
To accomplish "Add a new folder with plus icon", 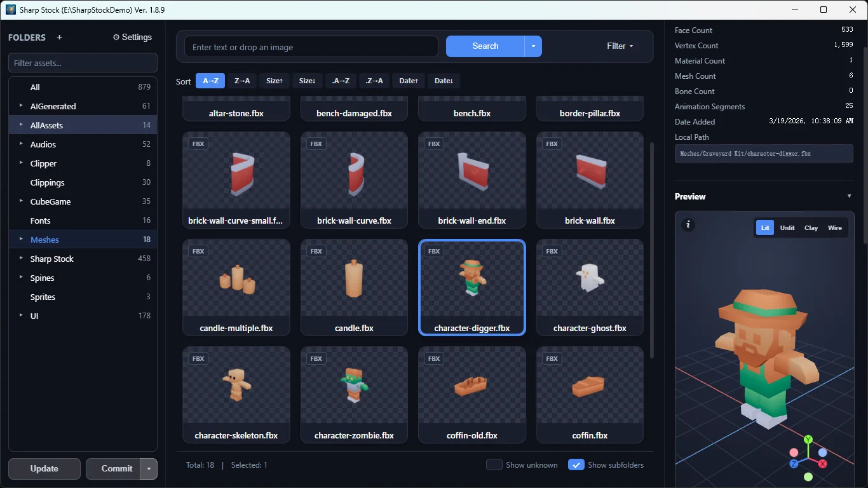I will [60, 37].
